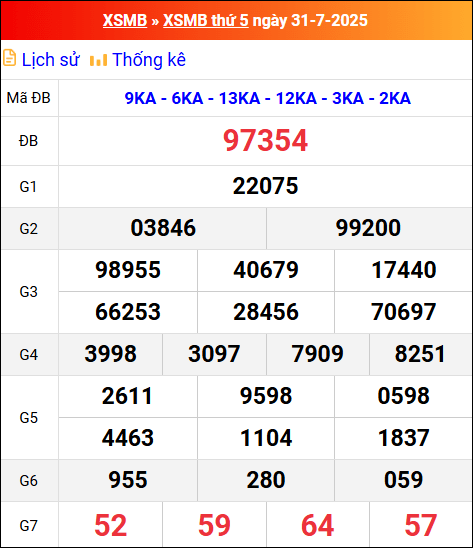Click the Lịch sử document icon

9,58
